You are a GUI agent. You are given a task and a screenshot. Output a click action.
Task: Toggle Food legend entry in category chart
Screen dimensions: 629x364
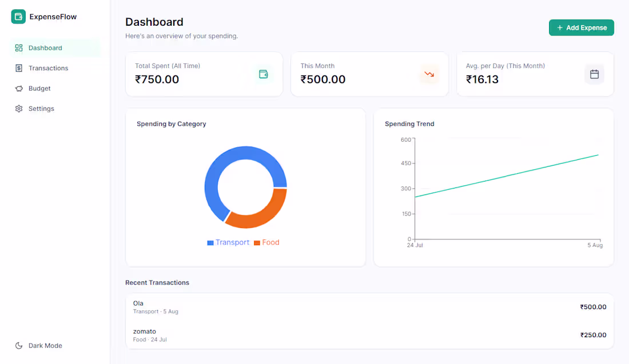[x=266, y=242]
